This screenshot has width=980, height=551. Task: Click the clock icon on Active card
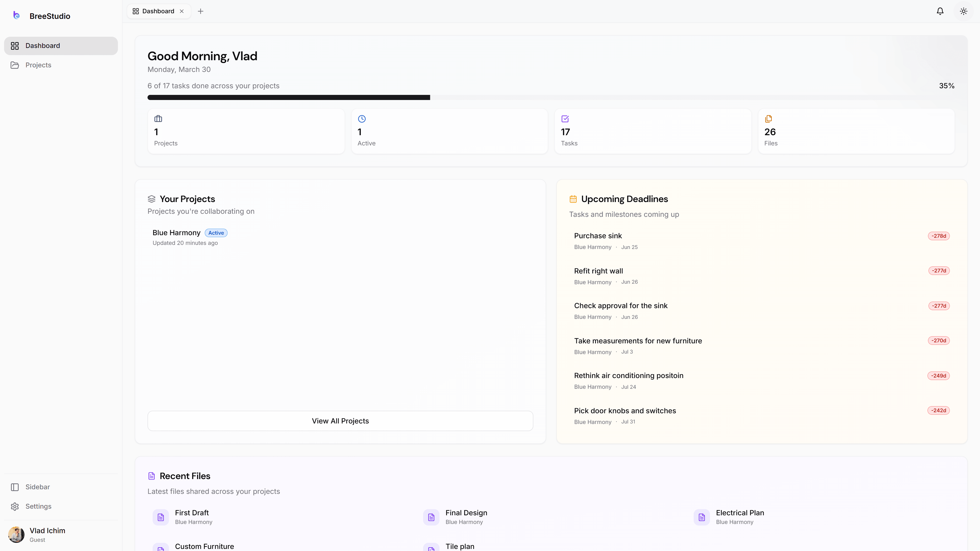click(x=362, y=119)
